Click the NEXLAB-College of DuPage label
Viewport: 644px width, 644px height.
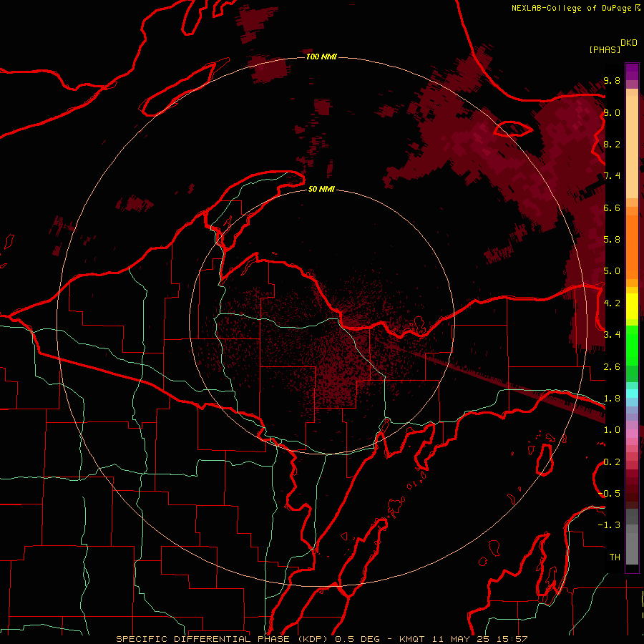coord(572,8)
